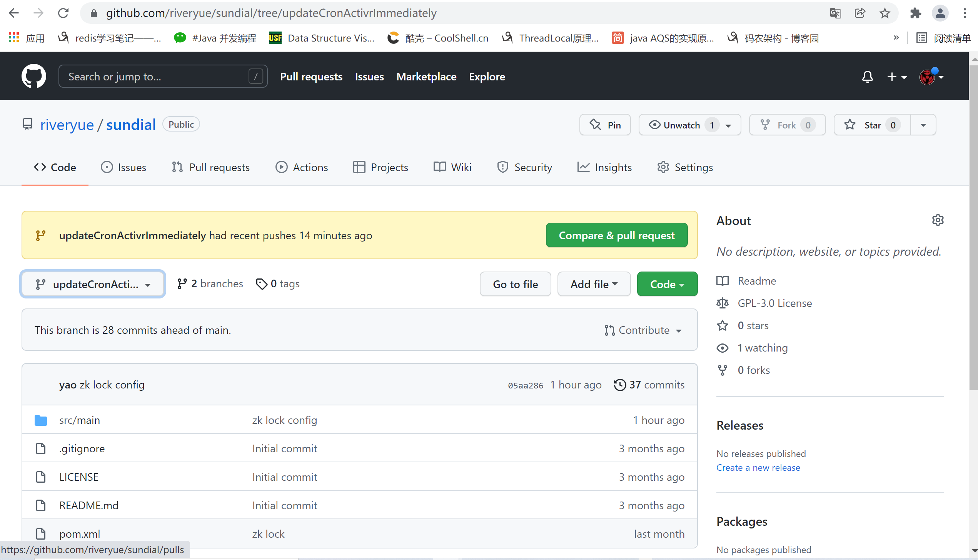Click the Actions tab icon
Screen dimensions: 978x560
282,167
